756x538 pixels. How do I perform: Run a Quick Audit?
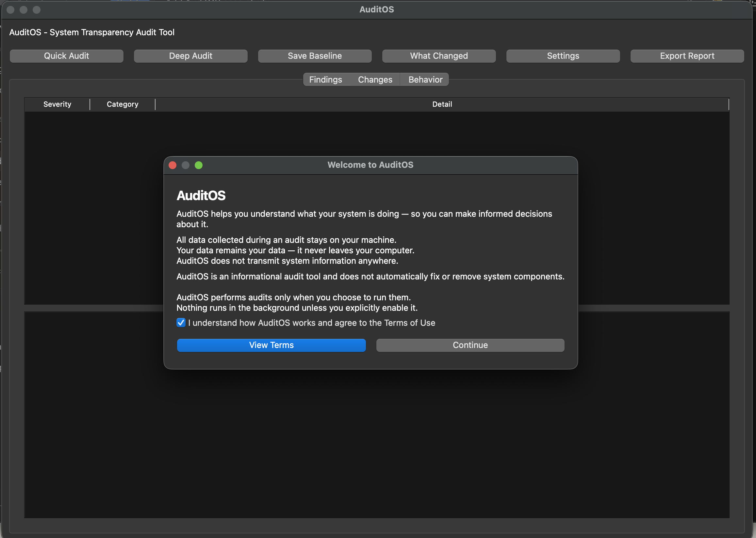click(67, 56)
